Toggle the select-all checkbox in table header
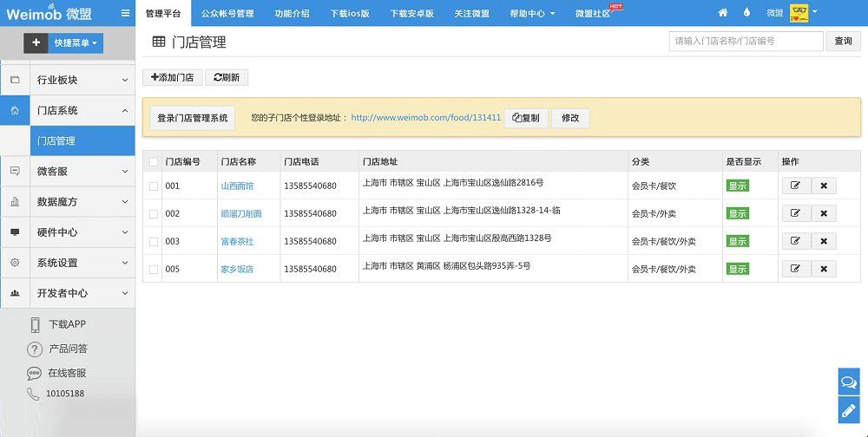868x437 pixels. coord(154,162)
